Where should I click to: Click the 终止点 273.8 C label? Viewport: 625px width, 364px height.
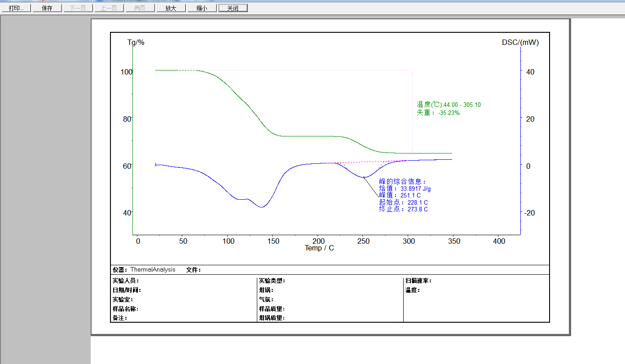coord(403,209)
